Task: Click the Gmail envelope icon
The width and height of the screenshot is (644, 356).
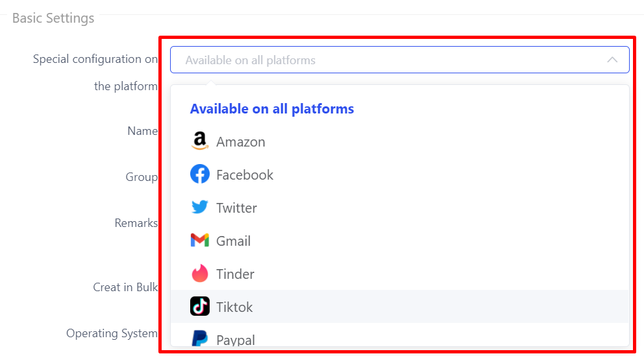Action: [199, 241]
